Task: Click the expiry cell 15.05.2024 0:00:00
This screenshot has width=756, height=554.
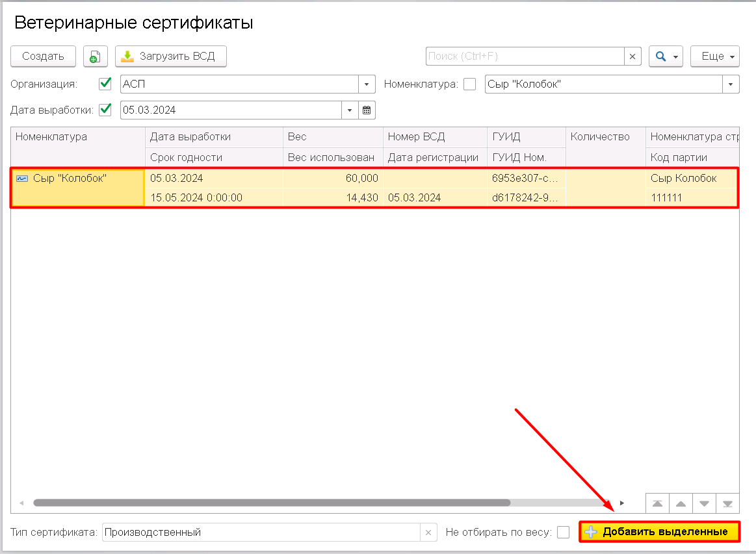Action: [x=214, y=197]
